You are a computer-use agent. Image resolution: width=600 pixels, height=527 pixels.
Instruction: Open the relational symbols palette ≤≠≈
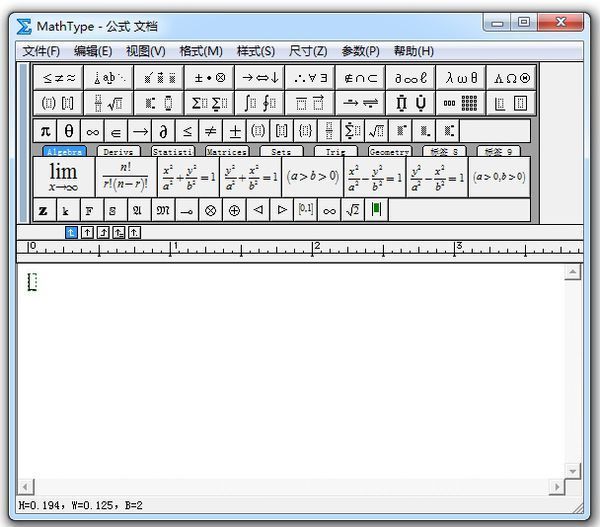(x=59, y=78)
